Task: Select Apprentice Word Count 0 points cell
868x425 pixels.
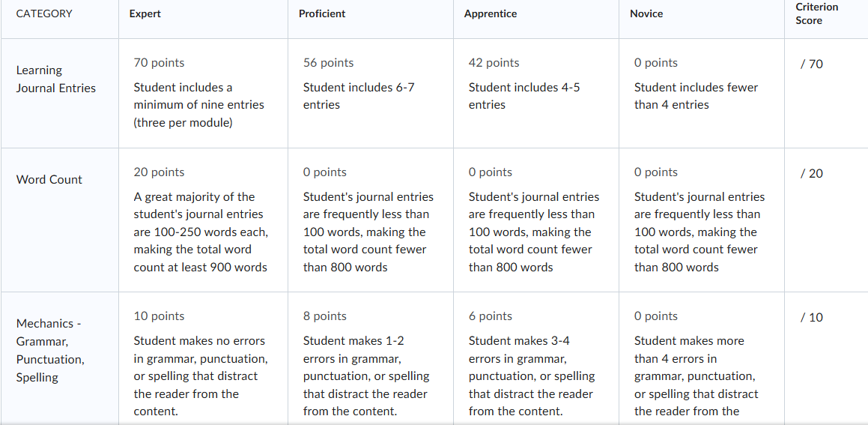Action: [536, 220]
